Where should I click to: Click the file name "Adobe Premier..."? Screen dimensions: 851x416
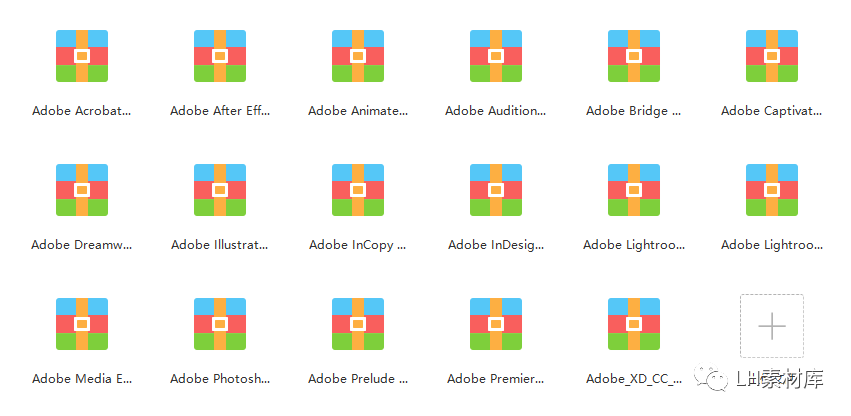tap(496, 379)
